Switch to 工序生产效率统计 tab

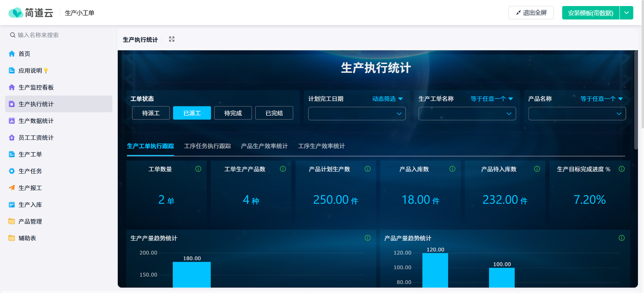tap(321, 146)
